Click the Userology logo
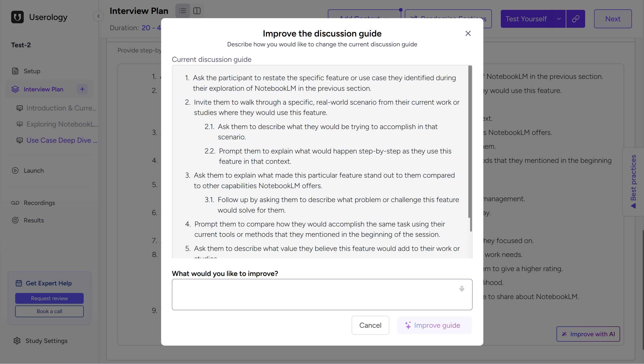The height and width of the screenshot is (364, 644). [17, 17]
